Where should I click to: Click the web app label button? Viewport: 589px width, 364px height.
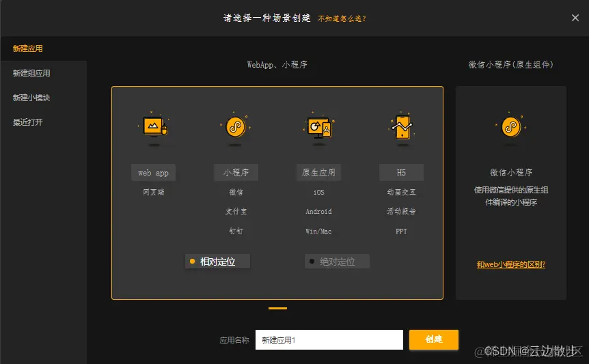pos(153,173)
